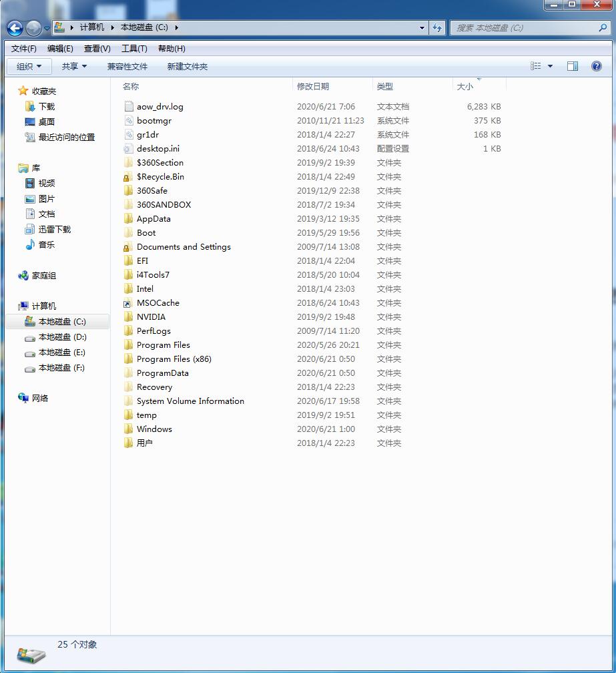Open the 编辑(E) menu
The height and width of the screenshot is (673, 616).
click(x=60, y=49)
